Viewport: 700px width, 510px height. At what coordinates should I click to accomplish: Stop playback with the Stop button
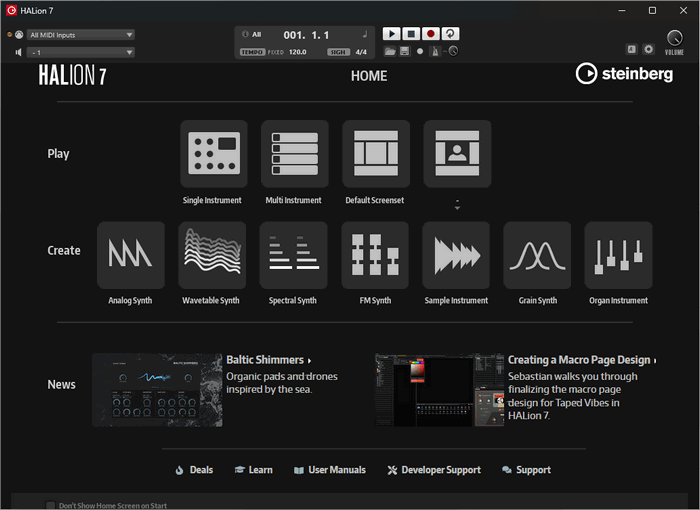click(411, 34)
